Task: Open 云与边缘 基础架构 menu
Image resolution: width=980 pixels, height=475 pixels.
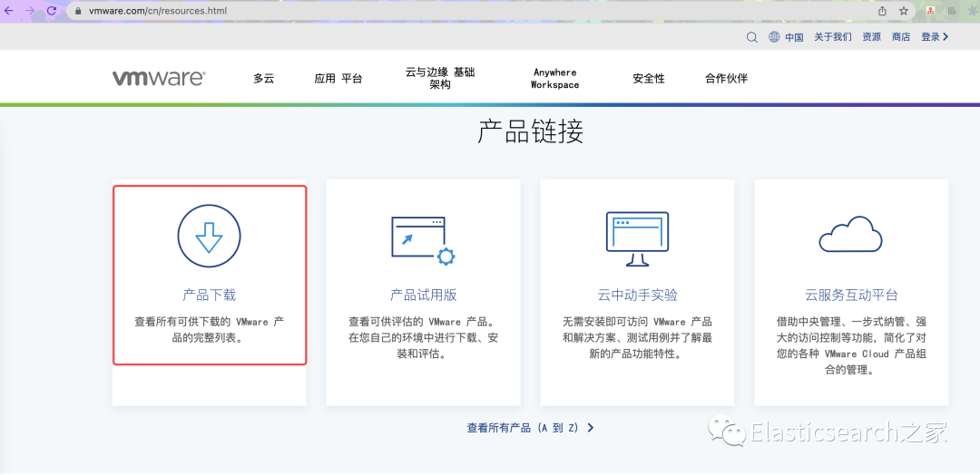Action: point(440,79)
